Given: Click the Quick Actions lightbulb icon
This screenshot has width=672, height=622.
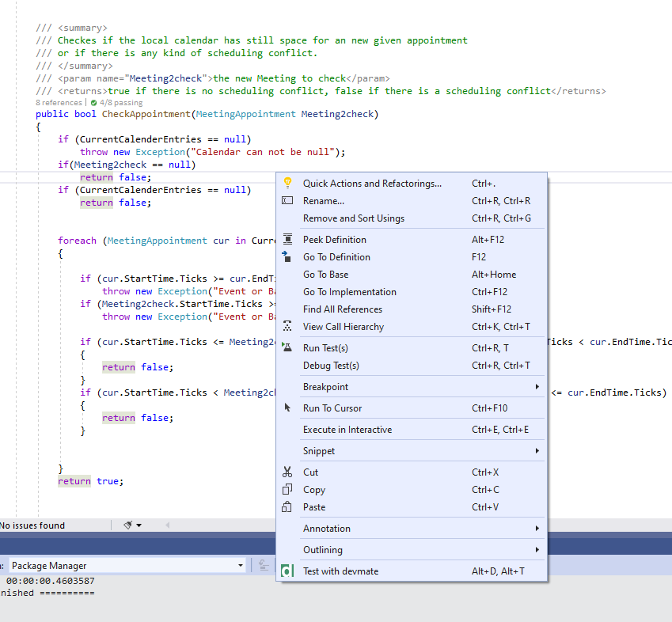Looking at the screenshot, I should (287, 183).
